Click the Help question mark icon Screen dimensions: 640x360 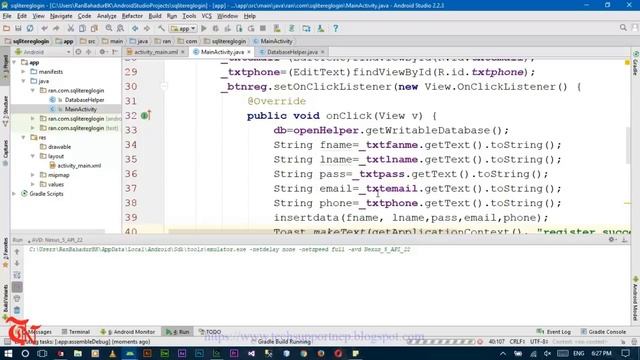336,28
